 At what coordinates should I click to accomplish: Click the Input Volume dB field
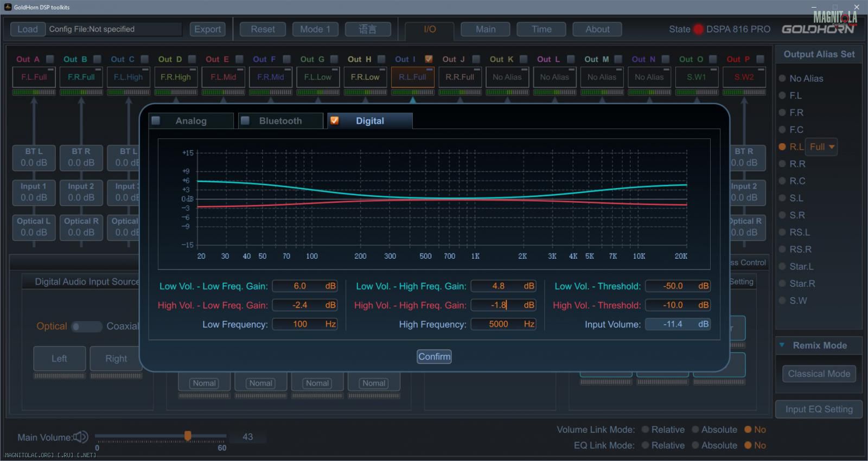(x=678, y=324)
